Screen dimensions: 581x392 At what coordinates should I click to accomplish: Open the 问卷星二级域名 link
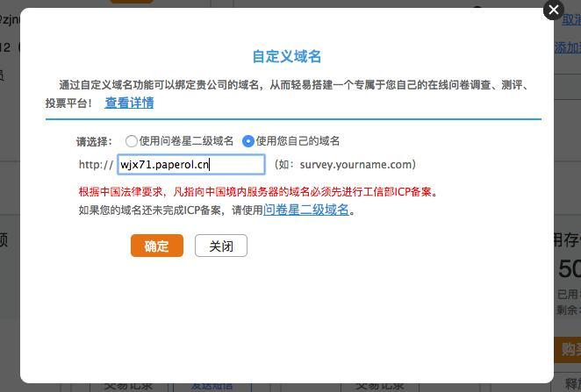coord(306,210)
